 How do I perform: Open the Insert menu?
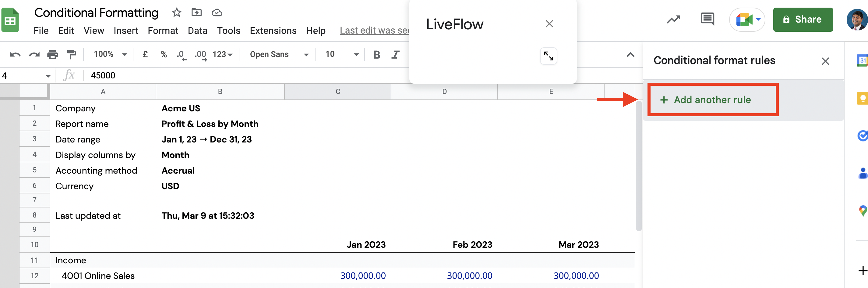[x=126, y=31]
